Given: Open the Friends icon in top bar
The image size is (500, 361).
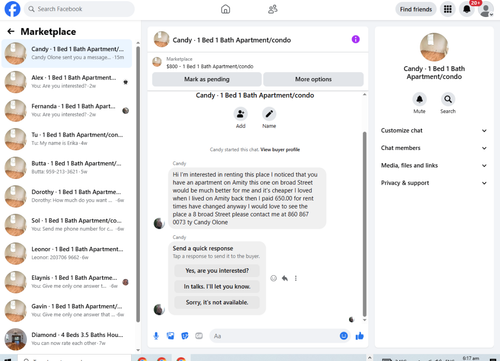Looking at the screenshot, I should click(x=273, y=9).
